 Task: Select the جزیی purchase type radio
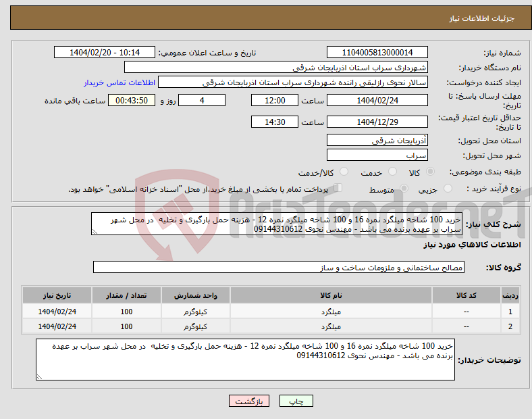[x=448, y=188]
